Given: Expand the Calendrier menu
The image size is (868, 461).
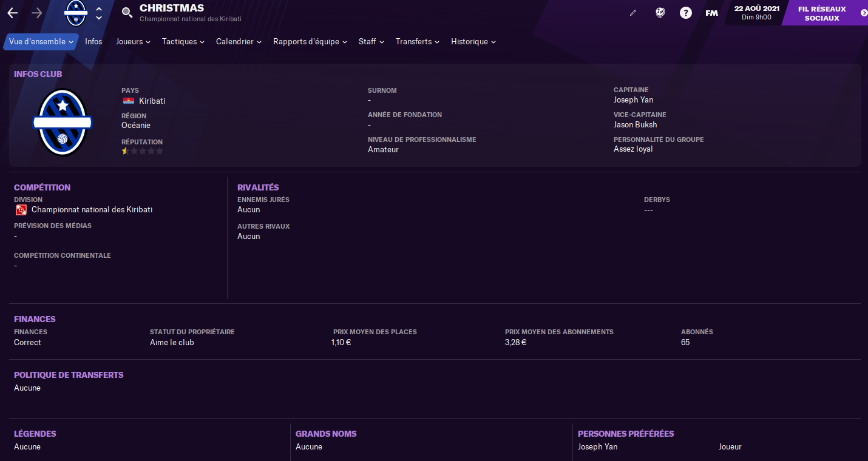Looking at the screenshot, I should 239,42.
